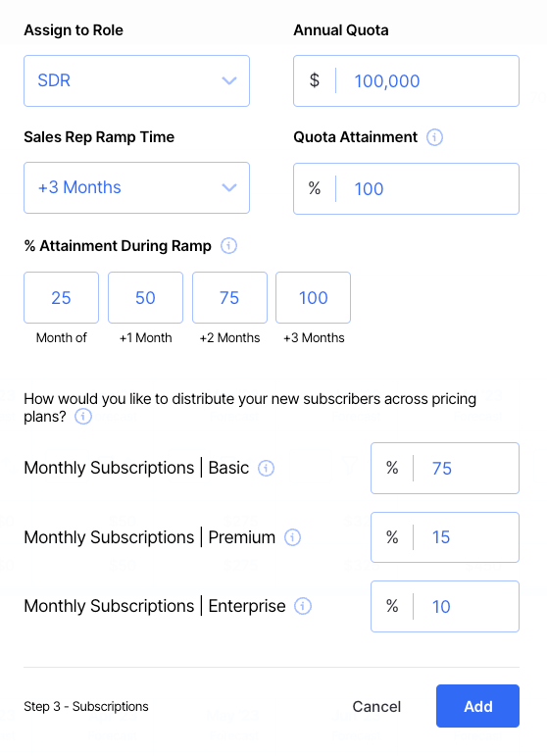547x756 pixels.
Task: Click info icon next to Enterprise subscription
Action: coord(303,606)
